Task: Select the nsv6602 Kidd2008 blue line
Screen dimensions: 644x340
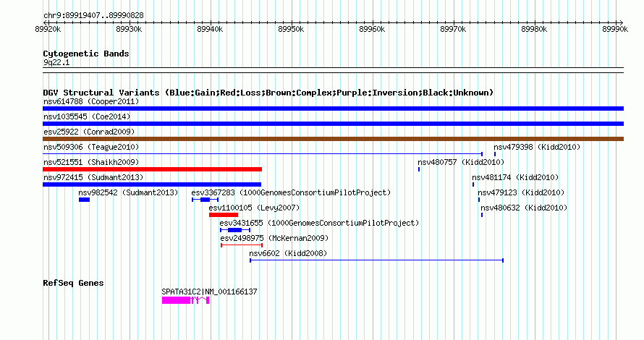Action: coord(376,260)
